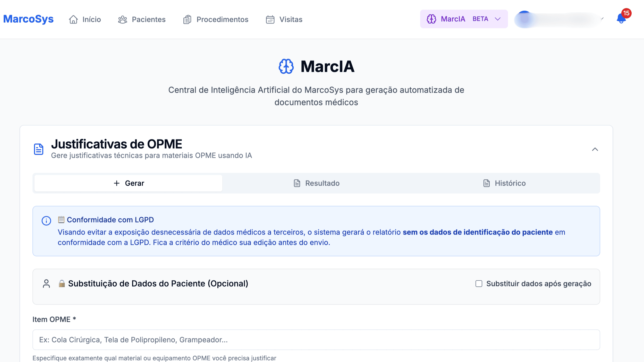The height and width of the screenshot is (362, 644).
Task: Open the Pacientes menu item
Action: point(149,19)
